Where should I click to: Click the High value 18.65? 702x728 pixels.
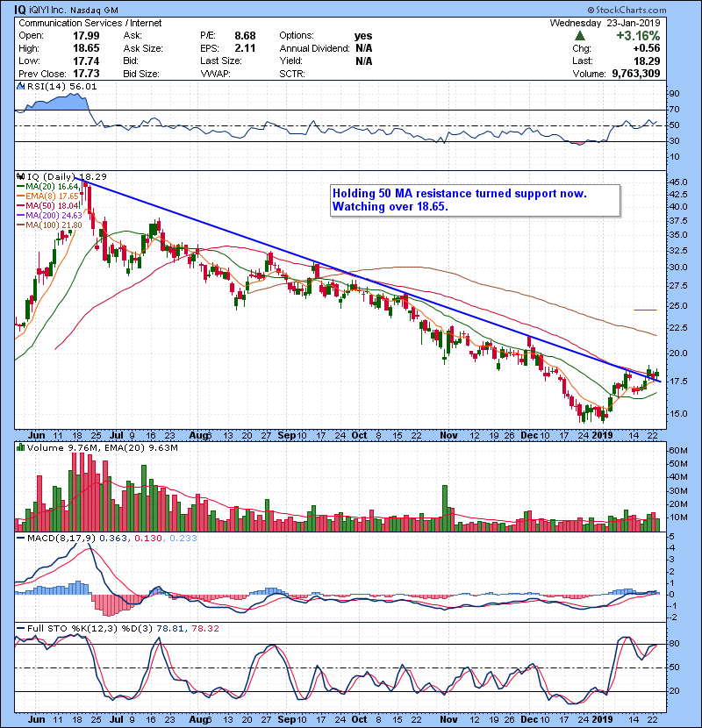click(x=86, y=48)
